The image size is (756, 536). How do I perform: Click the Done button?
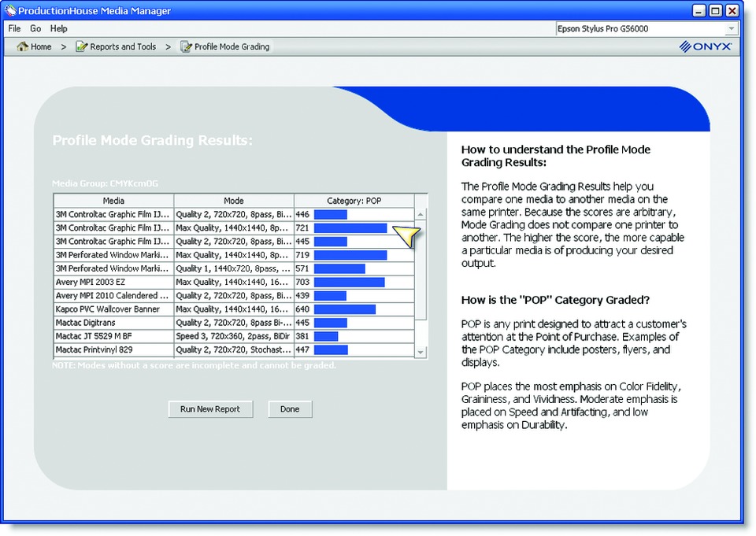coord(290,409)
